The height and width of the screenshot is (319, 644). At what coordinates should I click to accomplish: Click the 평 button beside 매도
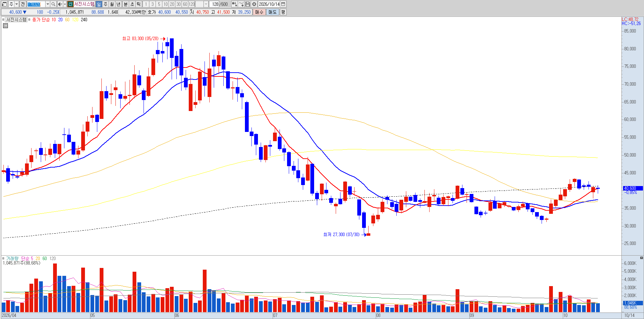(283, 12)
